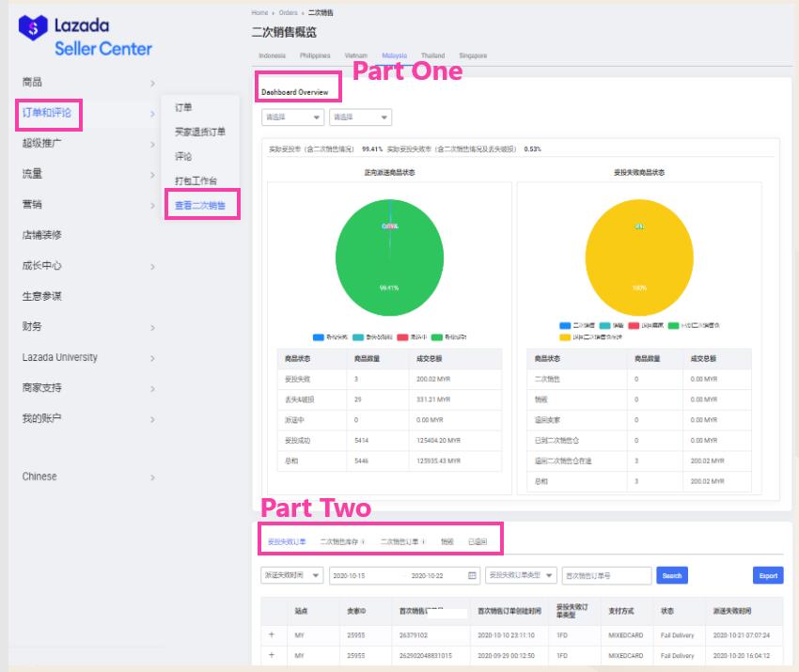Click chevron arrow next to 商品
Viewport: 799px width, 672px height.
click(152, 84)
